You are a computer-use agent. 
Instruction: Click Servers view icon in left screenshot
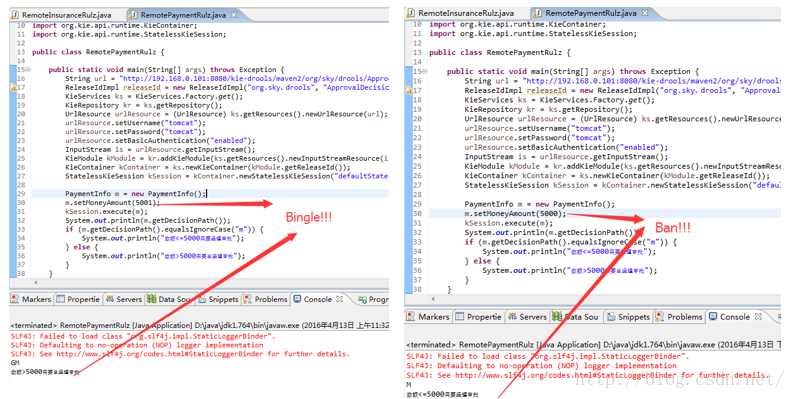(110, 299)
